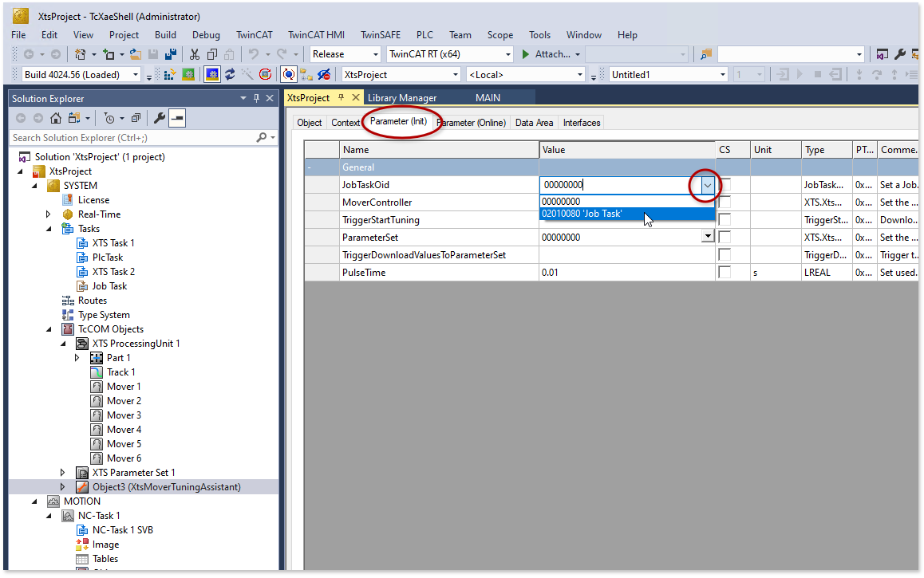Open the MAIN document tab

point(488,98)
